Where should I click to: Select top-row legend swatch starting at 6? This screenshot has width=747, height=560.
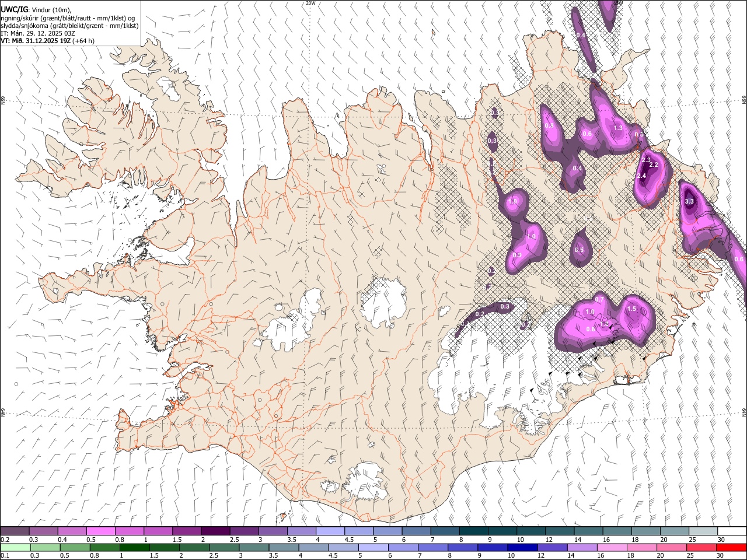click(x=416, y=531)
